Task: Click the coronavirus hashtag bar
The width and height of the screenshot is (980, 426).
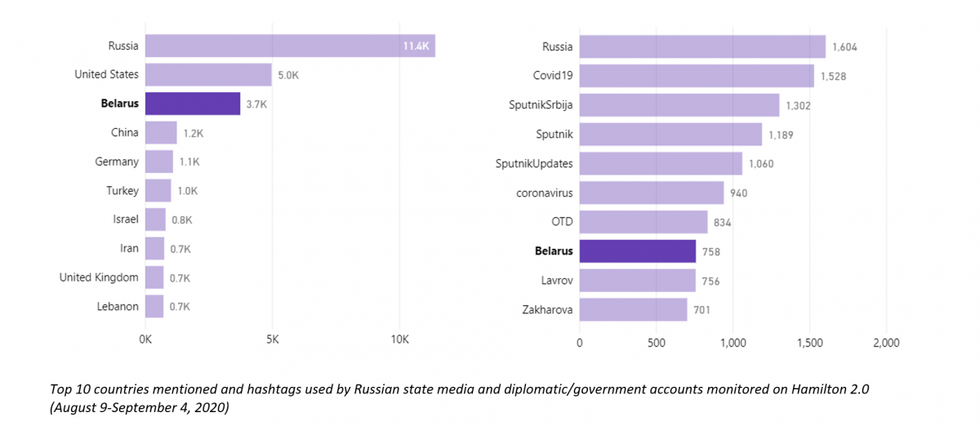Action: (652, 193)
